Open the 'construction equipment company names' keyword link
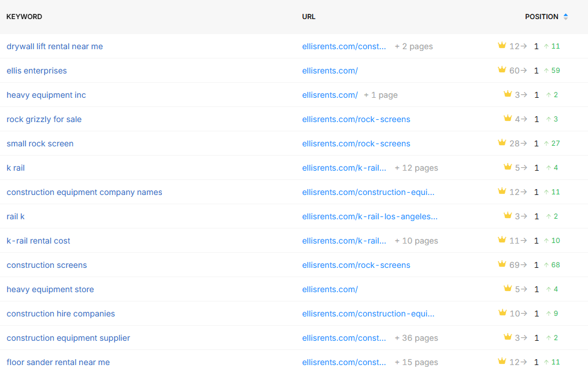588x372 pixels. click(84, 192)
